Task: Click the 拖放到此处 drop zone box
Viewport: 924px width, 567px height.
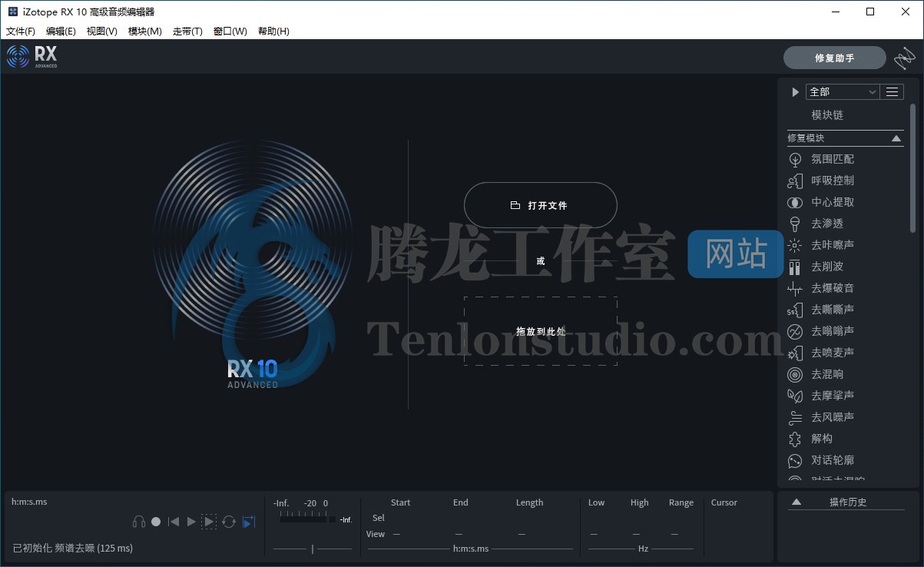Action: [541, 331]
